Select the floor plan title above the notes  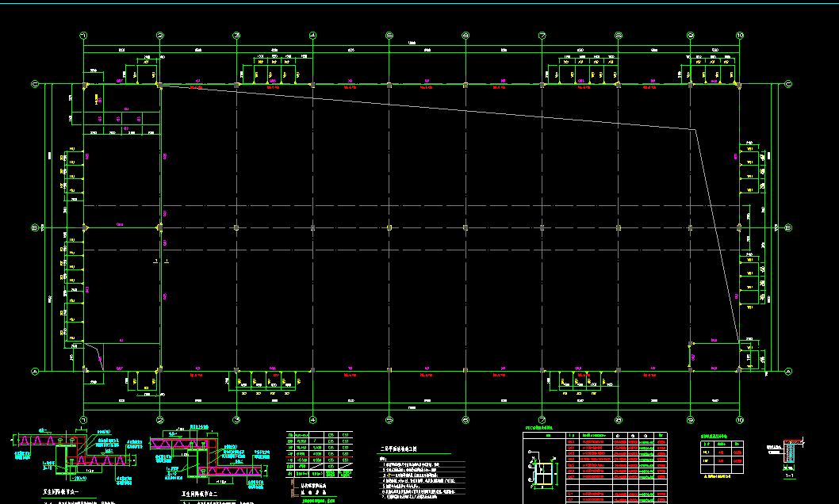pos(404,449)
